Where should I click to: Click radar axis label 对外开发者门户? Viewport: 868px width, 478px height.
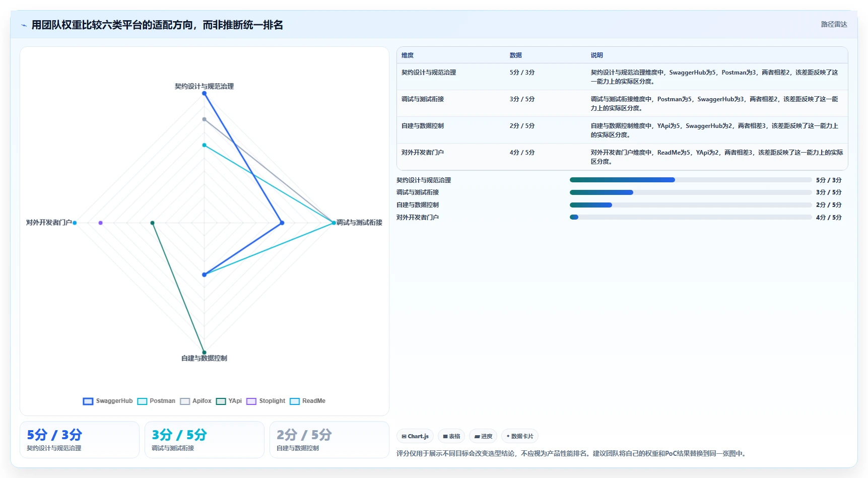[49, 222]
